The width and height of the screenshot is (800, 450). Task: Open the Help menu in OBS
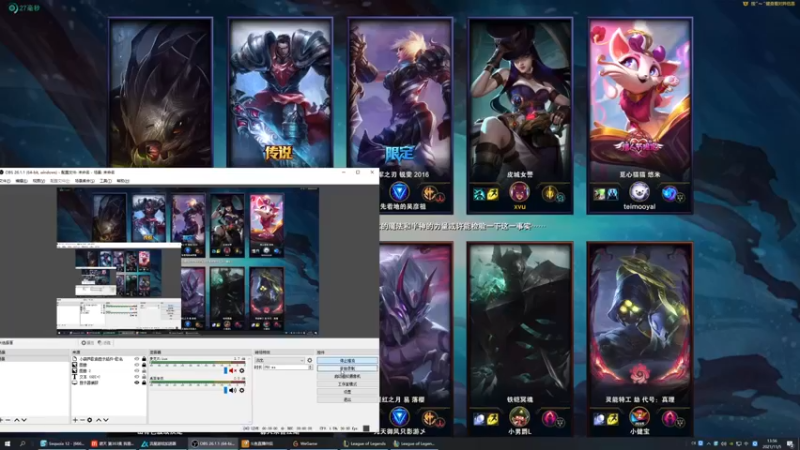pos(123,181)
